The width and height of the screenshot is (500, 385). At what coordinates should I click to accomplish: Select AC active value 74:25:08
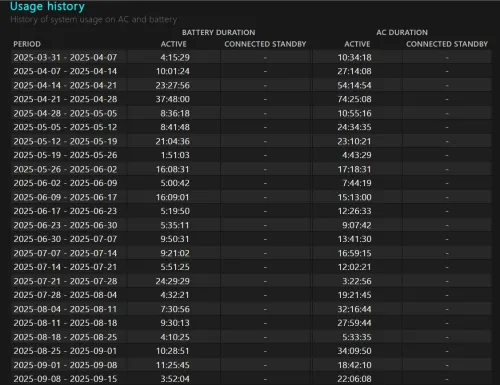pyautogui.click(x=354, y=99)
